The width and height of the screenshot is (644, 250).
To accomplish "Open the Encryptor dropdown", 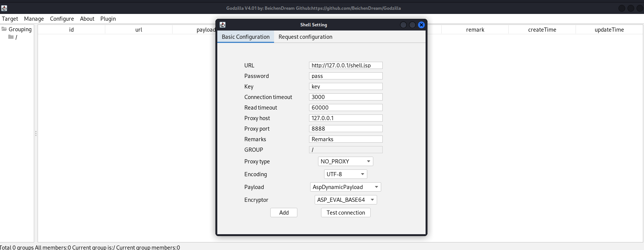I will coord(345,200).
